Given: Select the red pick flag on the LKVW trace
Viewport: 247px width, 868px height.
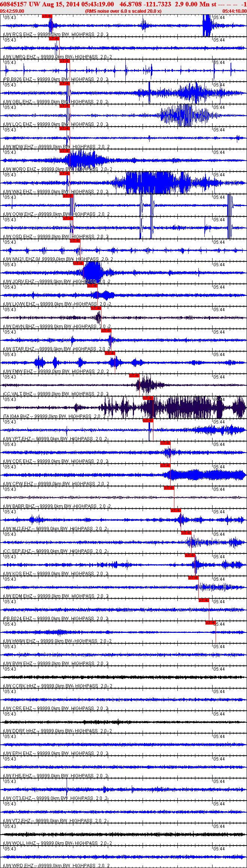Looking at the screenshot, I should tap(92, 286).
